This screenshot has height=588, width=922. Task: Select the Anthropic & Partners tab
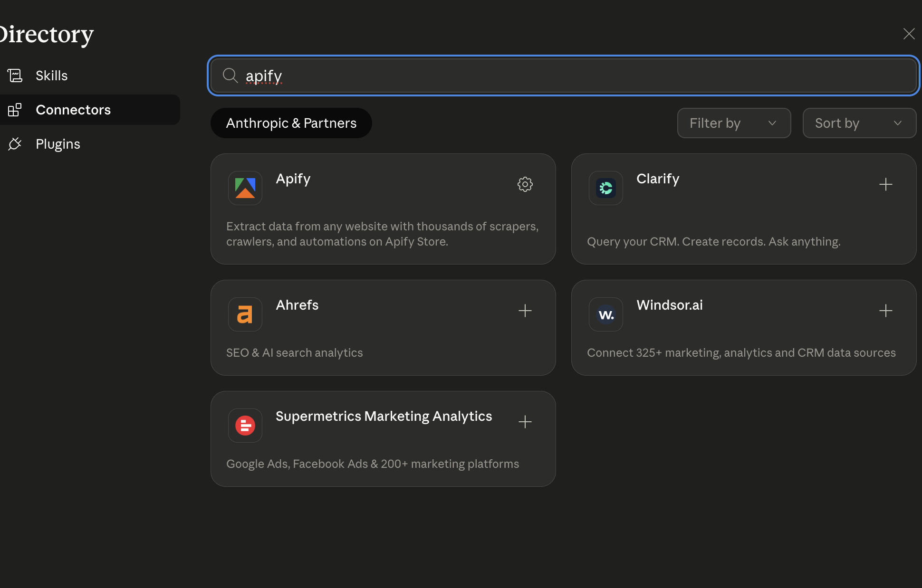tap(291, 123)
